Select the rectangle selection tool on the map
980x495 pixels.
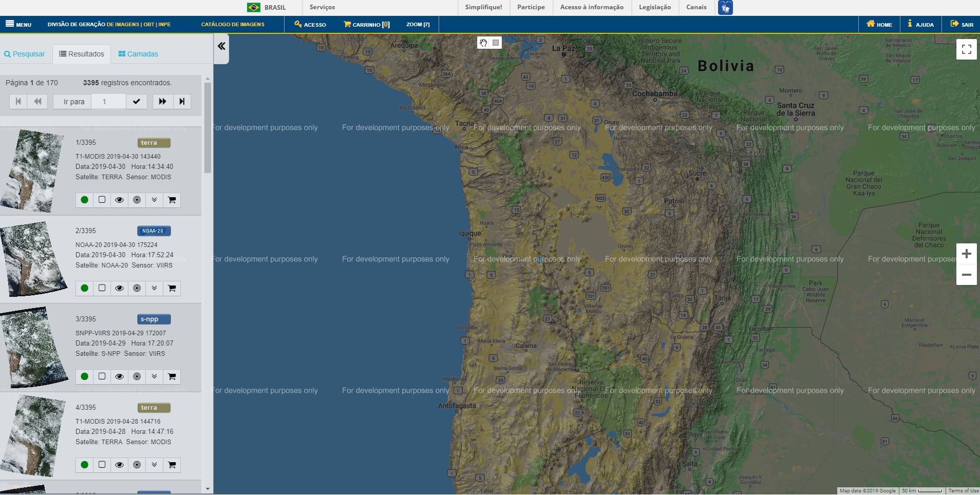click(x=495, y=43)
